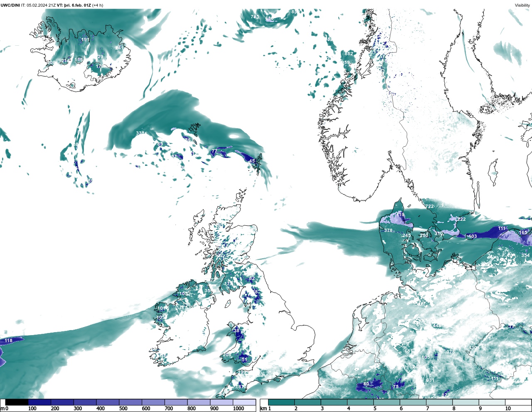
Task: Select the legend swatch between 100 and 200 m
Action: pyautogui.click(x=39, y=402)
